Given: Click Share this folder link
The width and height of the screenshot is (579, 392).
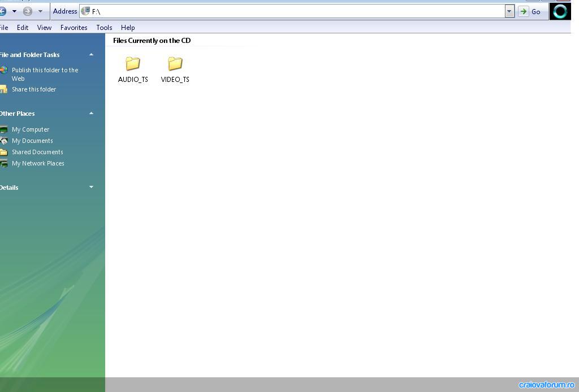Looking at the screenshot, I should click(34, 89).
